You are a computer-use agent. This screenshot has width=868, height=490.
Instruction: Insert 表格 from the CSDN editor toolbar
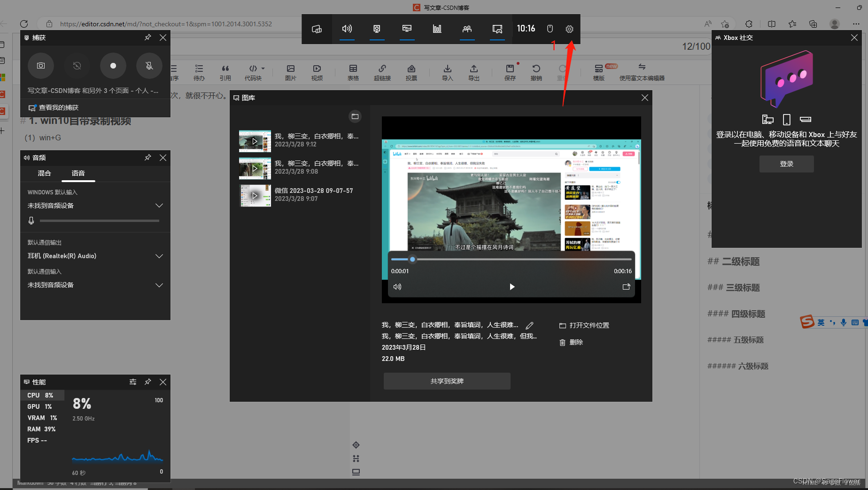pyautogui.click(x=353, y=73)
